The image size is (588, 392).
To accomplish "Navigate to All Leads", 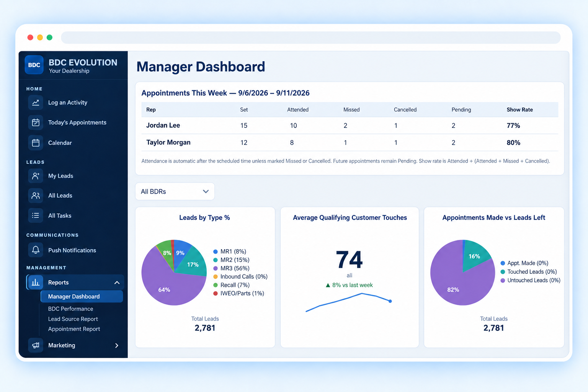I will pos(60,196).
